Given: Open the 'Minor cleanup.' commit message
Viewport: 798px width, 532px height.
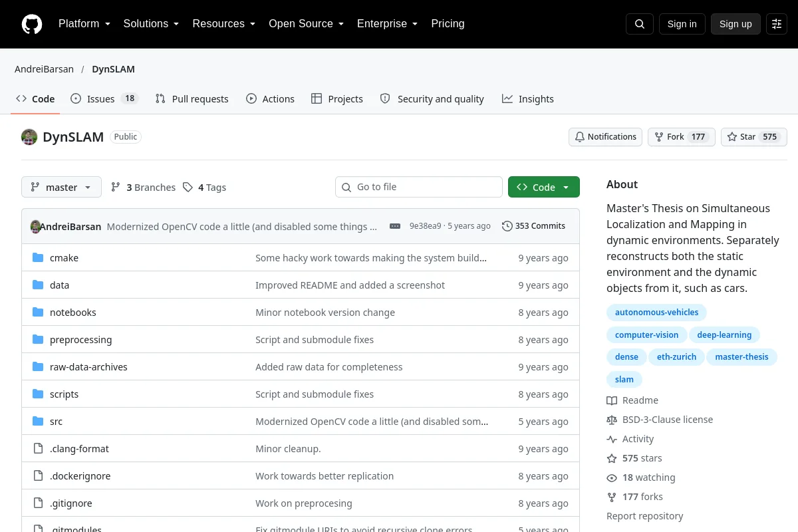Looking at the screenshot, I should point(288,449).
